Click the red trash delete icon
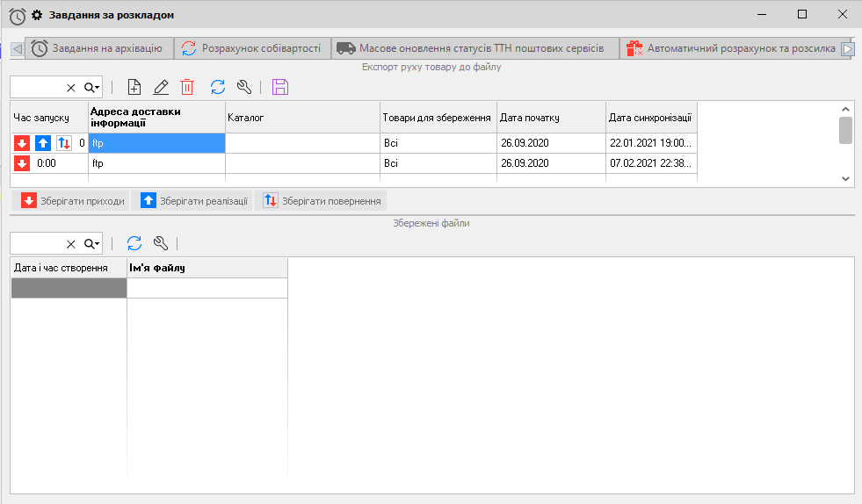This screenshot has width=862, height=504. point(187,87)
